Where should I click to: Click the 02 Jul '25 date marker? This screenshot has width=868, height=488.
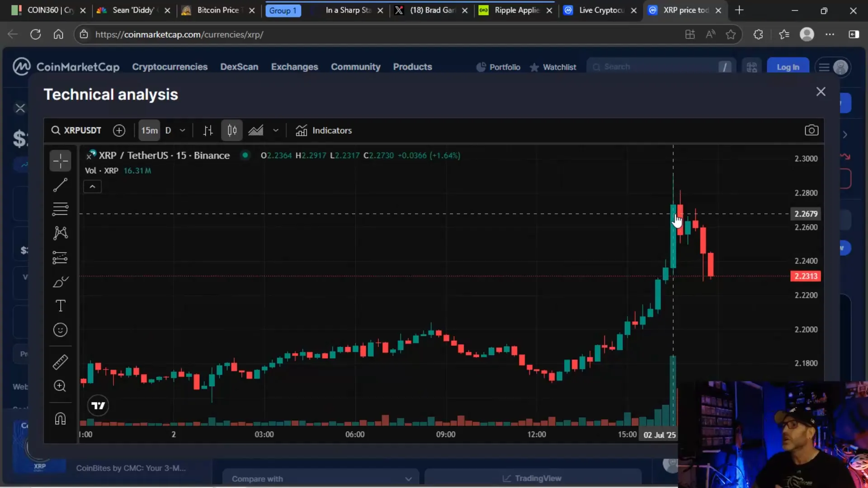coord(659,435)
